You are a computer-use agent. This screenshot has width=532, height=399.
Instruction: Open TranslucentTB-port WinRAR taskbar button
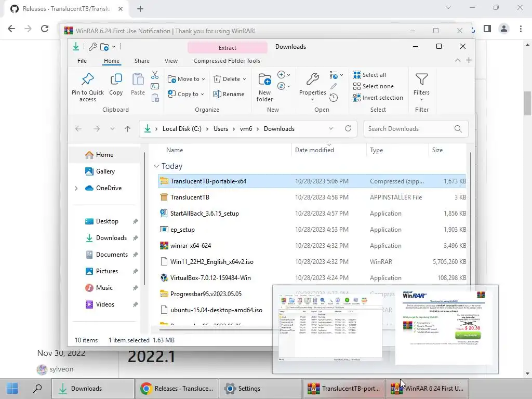[x=343, y=389]
